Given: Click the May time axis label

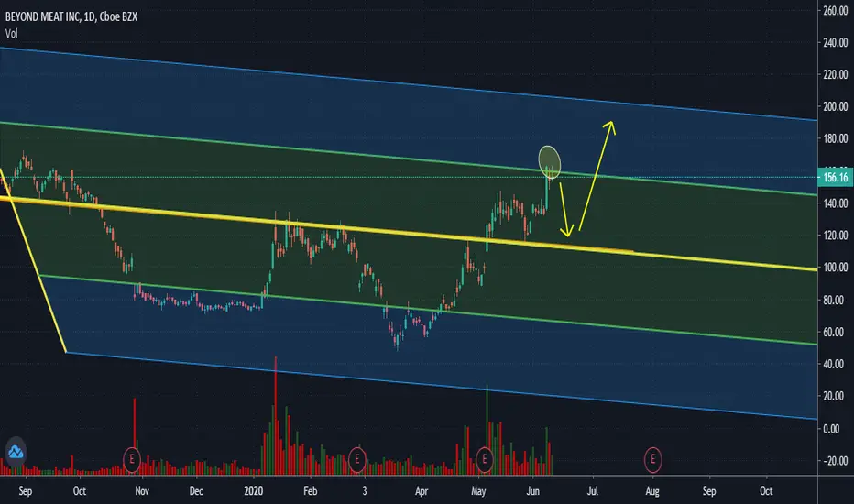Looking at the screenshot, I should (478, 491).
